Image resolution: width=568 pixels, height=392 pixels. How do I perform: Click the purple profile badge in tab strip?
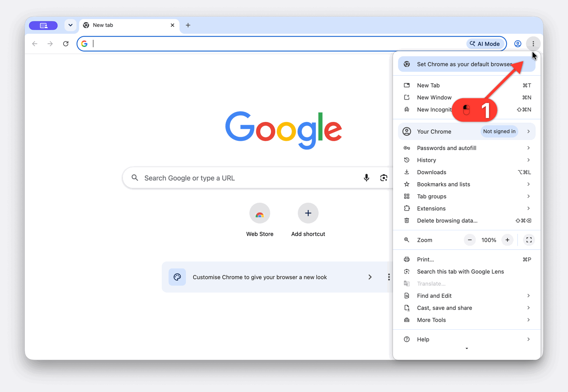point(43,26)
